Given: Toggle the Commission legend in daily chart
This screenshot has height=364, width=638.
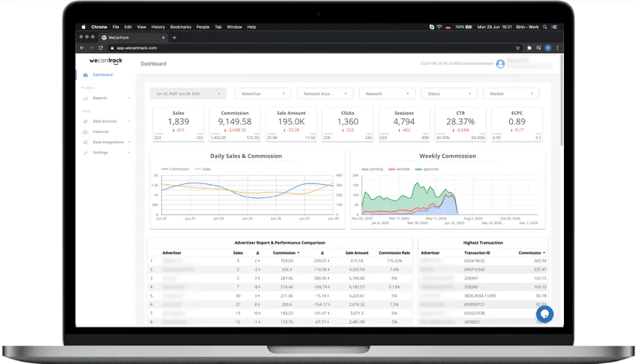Looking at the screenshot, I should [x=175, y=169].
